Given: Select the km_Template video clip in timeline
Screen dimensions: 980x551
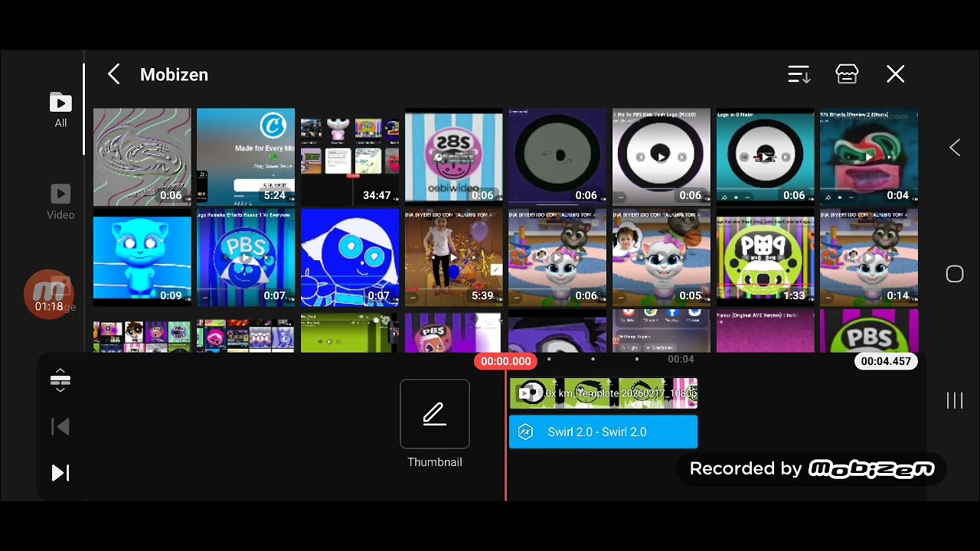Looking at the screenshot, I should [x=603, y=393].
